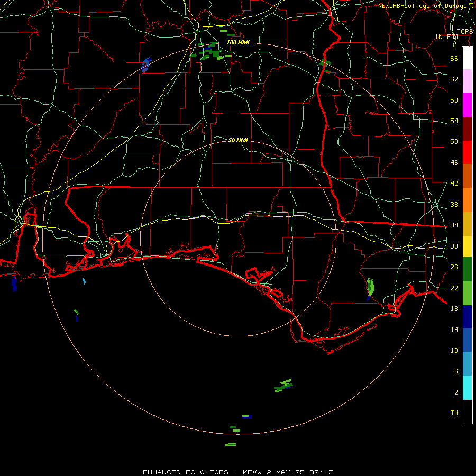Click the tall light green echo left of the 22 legend value

coord(370,287)
